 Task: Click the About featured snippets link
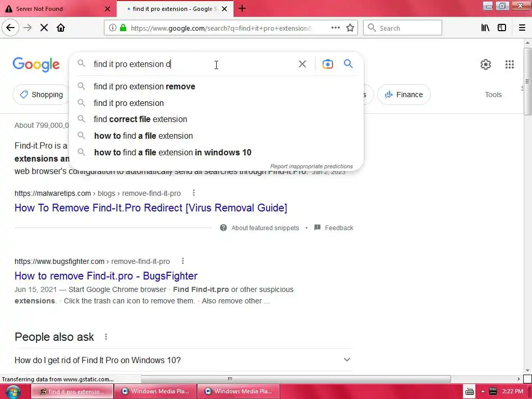pos(265,228)
